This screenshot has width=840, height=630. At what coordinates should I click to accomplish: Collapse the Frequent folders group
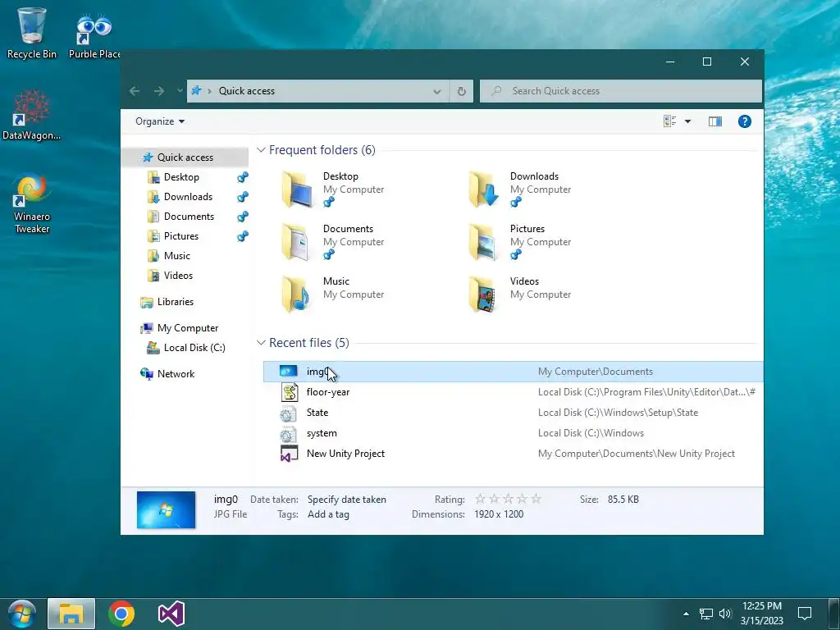click(261, 151)
